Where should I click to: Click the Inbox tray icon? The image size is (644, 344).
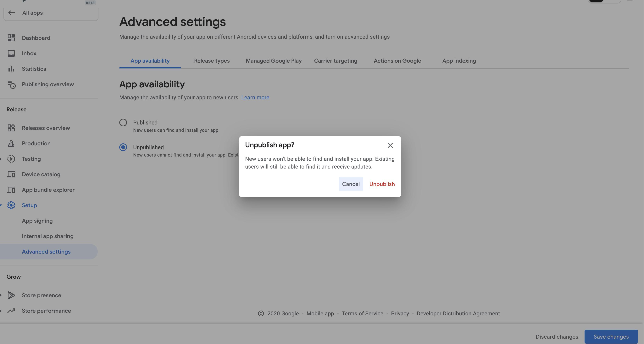(x=11, y=53)
